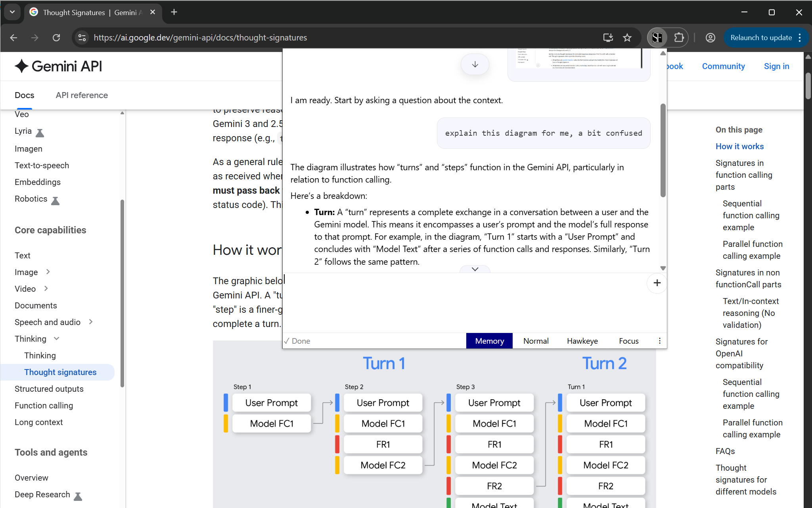Bookmark the page via the star icon
The image size is (812, 508).
pyautogui.click(x=628, y=37)
